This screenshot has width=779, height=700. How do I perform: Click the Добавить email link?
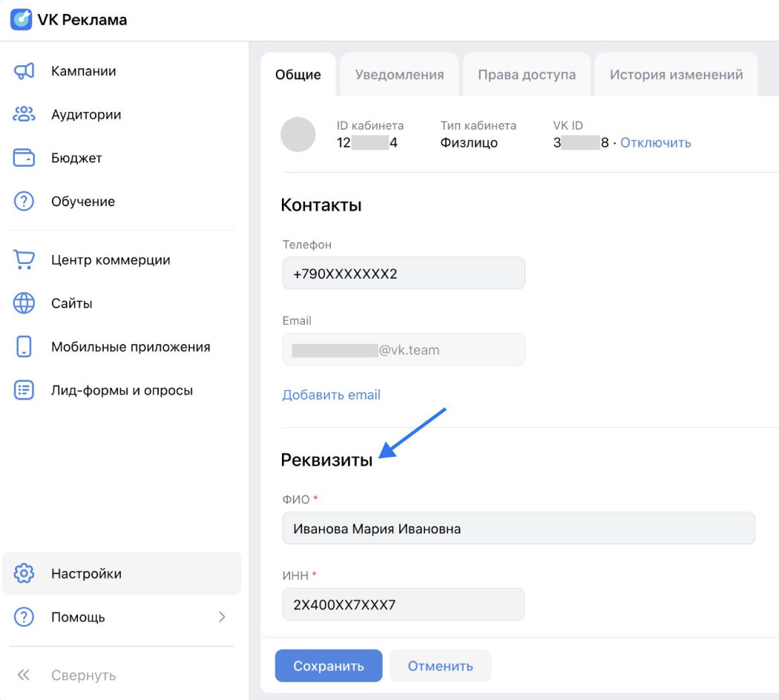(x=331, y=394)
